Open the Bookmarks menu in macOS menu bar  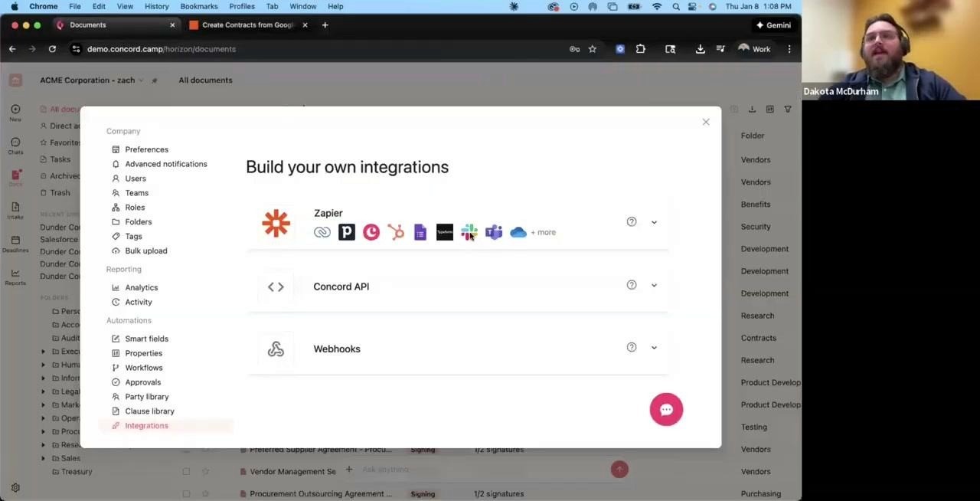199,6
